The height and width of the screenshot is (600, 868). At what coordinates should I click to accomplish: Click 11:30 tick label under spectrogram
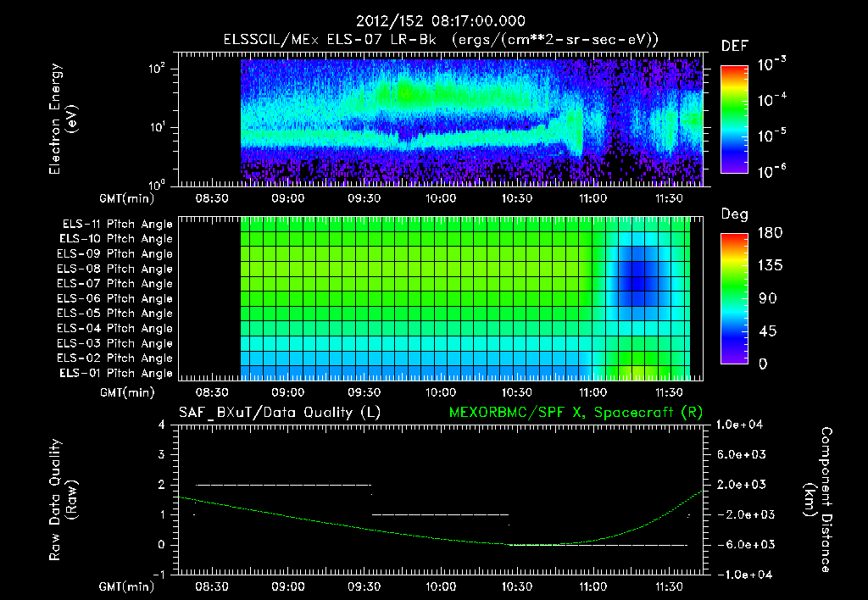tap(669, 198)
